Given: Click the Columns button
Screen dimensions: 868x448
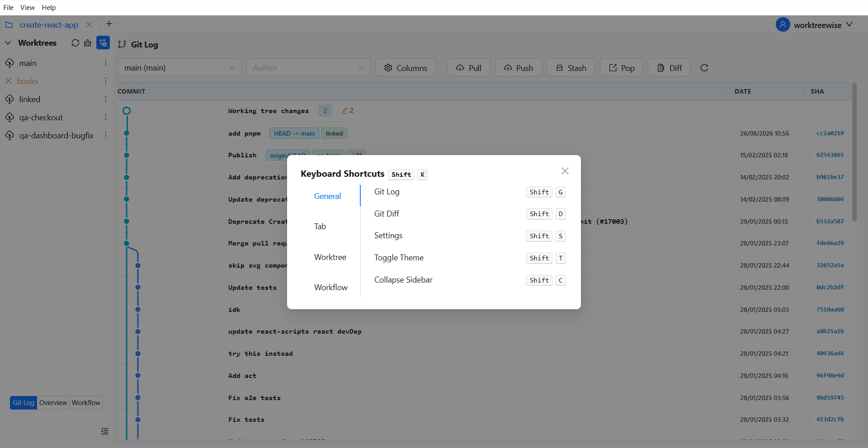Looking at the screenshot, I should 406,68.
